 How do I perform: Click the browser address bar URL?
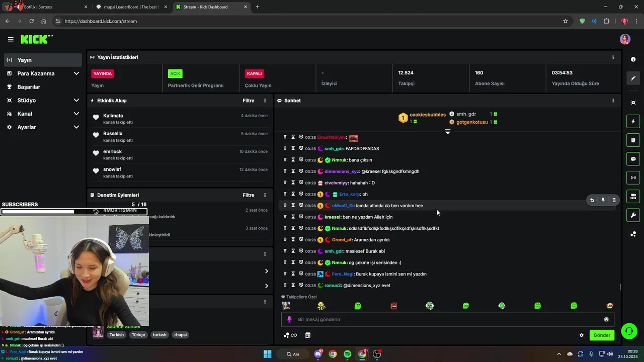tap(101, 21)
